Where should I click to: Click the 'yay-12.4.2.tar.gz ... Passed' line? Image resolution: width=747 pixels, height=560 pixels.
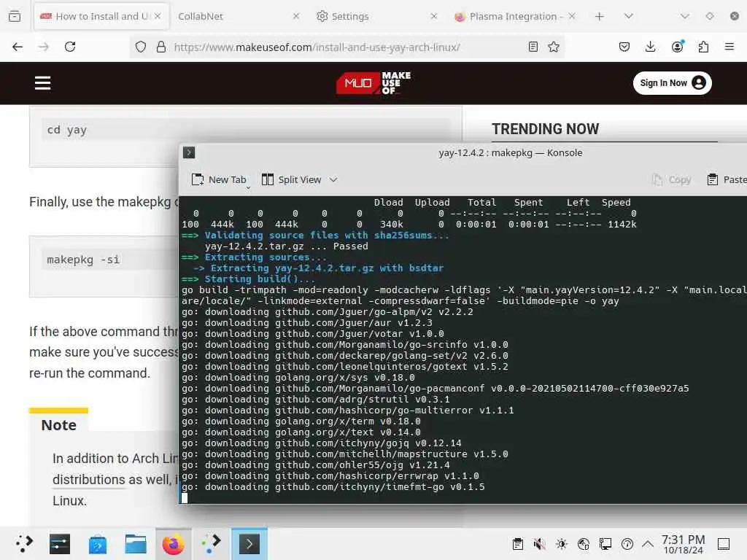pyautogui.click(x=286, y=246)
